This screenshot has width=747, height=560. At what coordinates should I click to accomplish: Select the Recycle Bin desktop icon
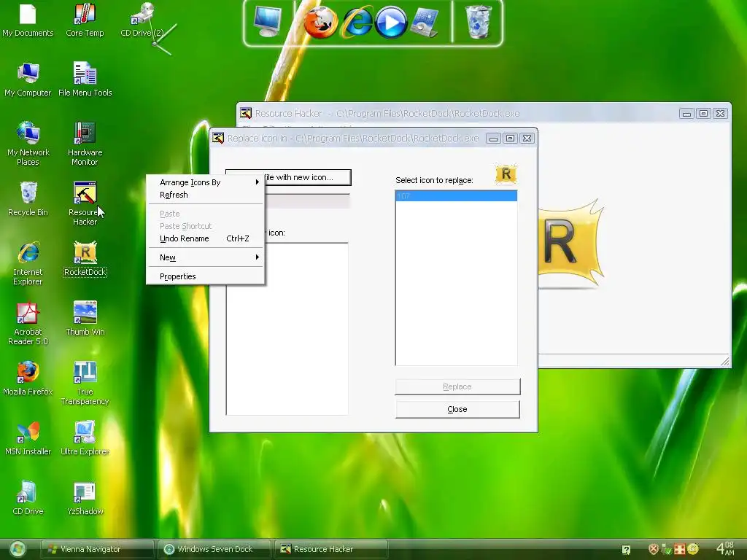coord(28,200)
